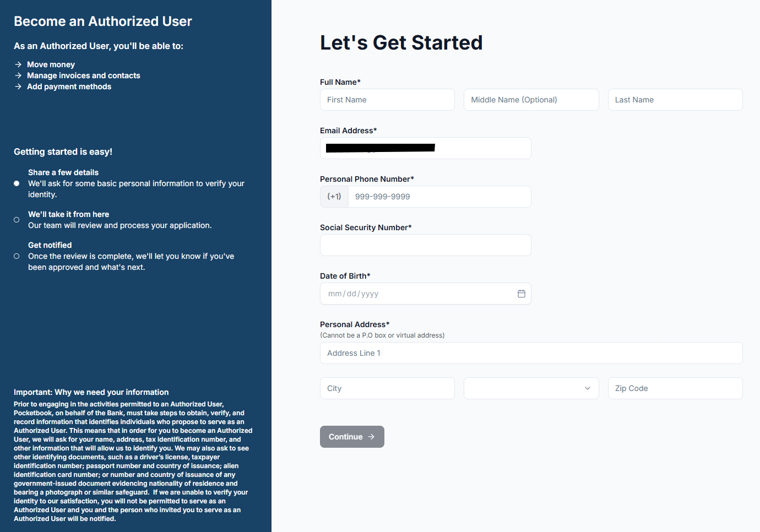The image size is (760, 532).
Task: Click the Let's Get Started heading
Action: pyautogui.click(x=401, y=42)
